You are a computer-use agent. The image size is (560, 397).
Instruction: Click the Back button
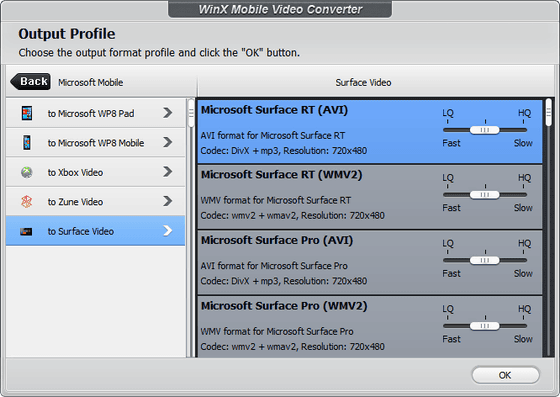(x=31, y=82)
